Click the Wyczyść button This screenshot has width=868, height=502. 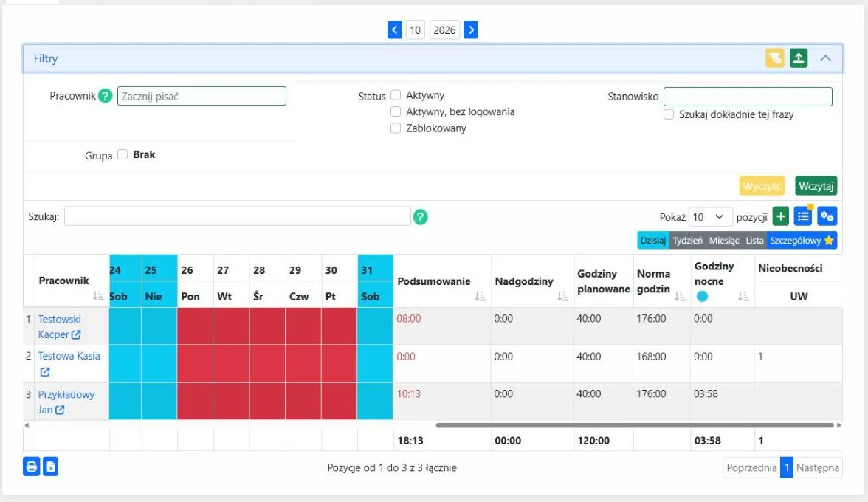click(762, 186)
